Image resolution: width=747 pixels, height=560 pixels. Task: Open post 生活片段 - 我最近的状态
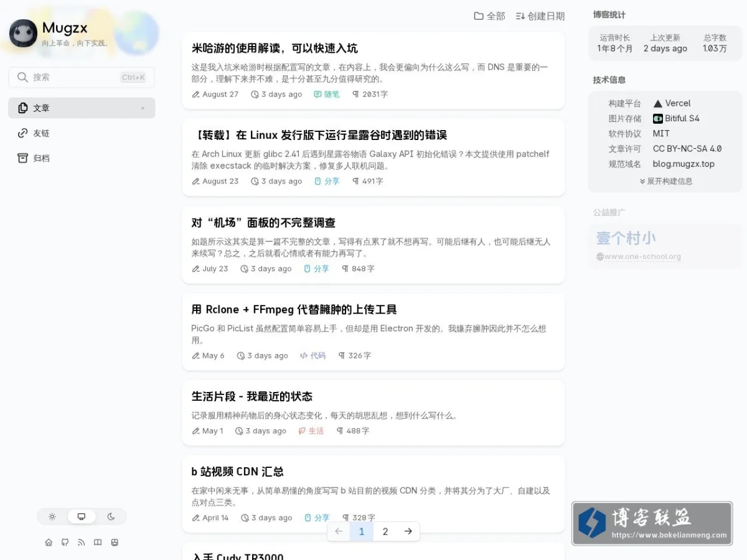click(251, 397)
